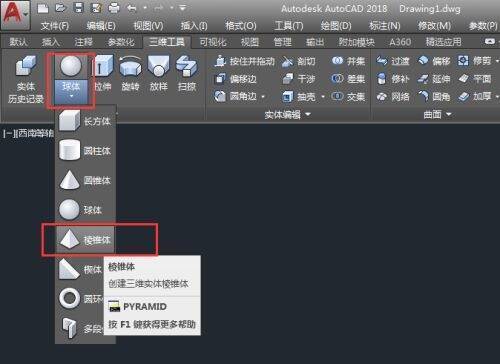Click the Open file icon in quick access toolbar
Viewport: 500px width, 364px height.
pyautogui.click(x=61, y=8)
